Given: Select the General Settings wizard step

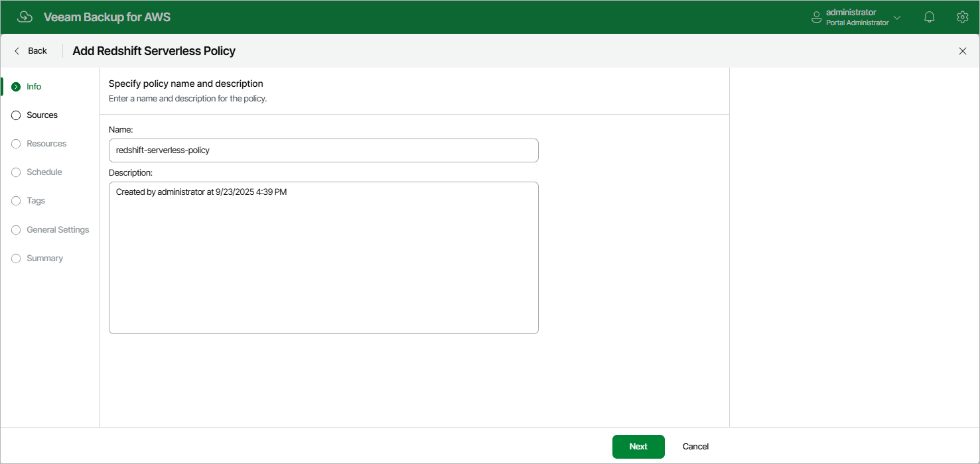Looking at the screenshot, I should point(58,230).
